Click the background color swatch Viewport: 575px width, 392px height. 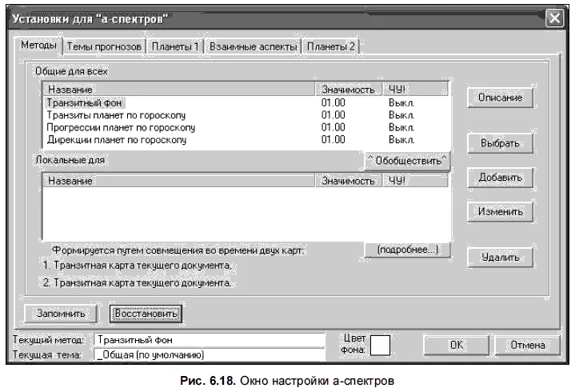coord(379,344)
